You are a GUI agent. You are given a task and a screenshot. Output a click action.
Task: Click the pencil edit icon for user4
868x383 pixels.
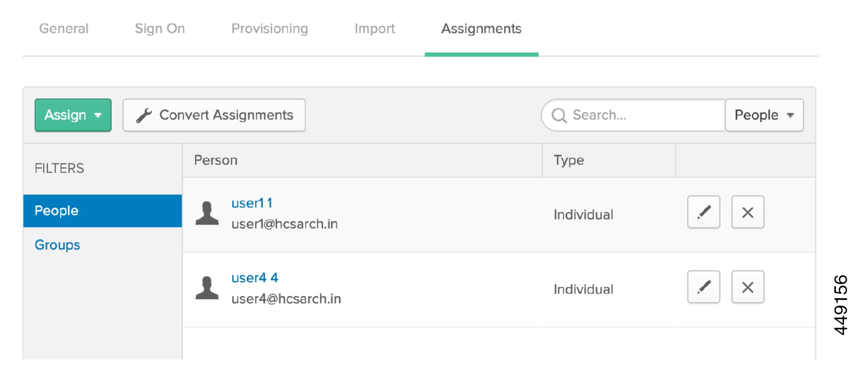pos(703,287)
